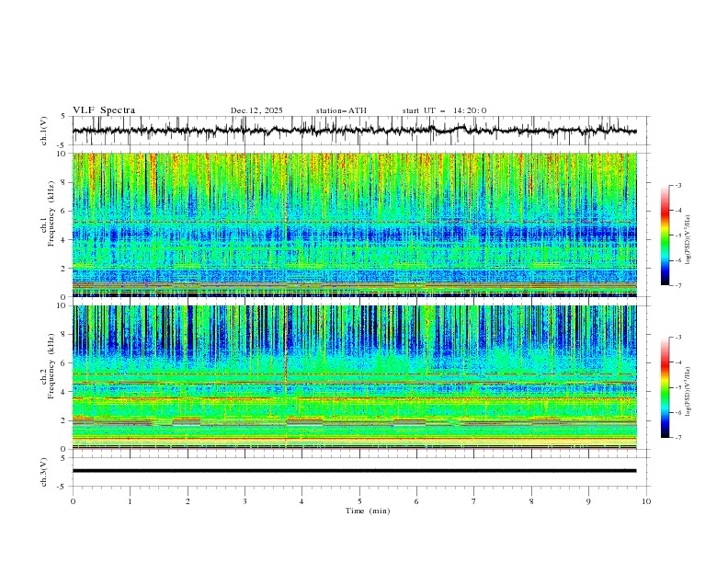
Task: Click the color scale bar beside ch.1 spectrogram
Action: [665, 236]
